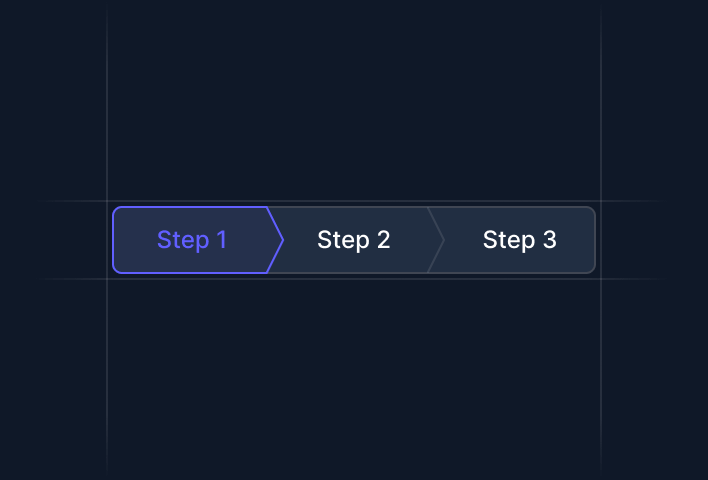
Task: Activate the first breadcrumb segment, Step 1
Action: point(192,240)
